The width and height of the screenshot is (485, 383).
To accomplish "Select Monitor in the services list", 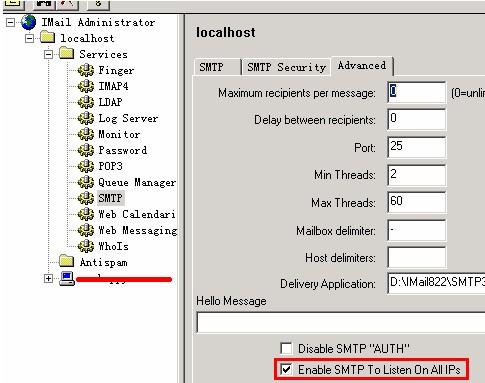I will pos(119,134).
